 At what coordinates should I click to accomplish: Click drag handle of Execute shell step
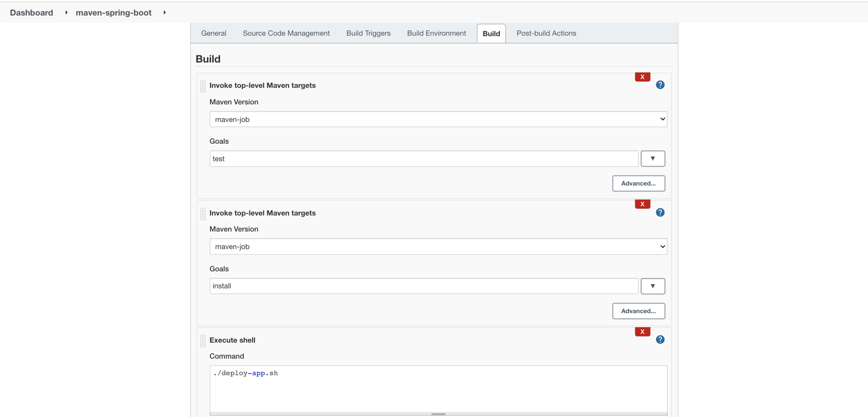(203, 341)
